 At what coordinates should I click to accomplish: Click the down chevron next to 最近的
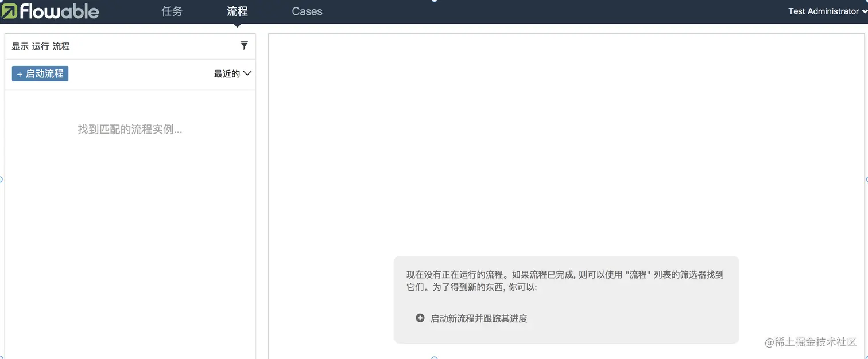point(247,73)
